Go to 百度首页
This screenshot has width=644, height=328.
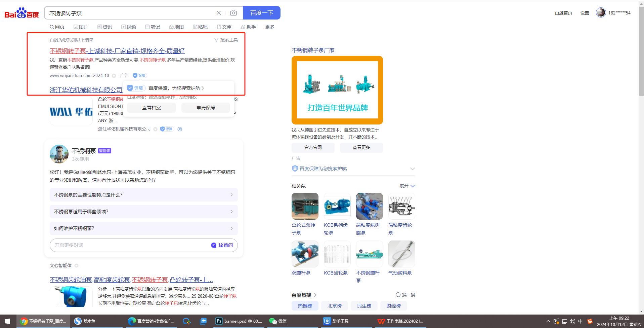[x=563, y=13]
